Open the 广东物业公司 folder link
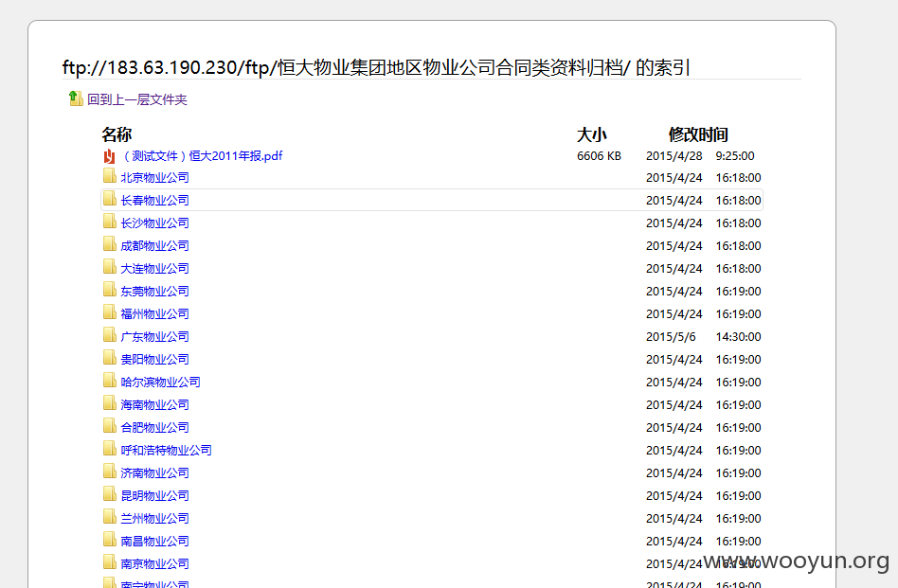The image size is (898, 588). [x=154, y=337]
